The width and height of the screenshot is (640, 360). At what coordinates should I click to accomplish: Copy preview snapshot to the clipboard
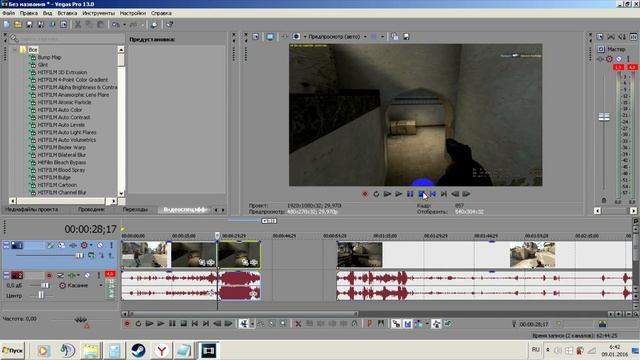[395, 37]
